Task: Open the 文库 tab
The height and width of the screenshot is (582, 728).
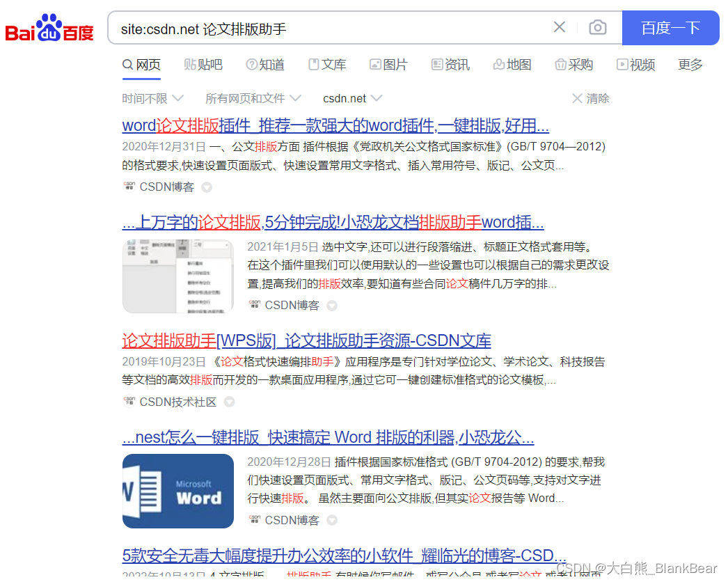Action: click(327, 65)
